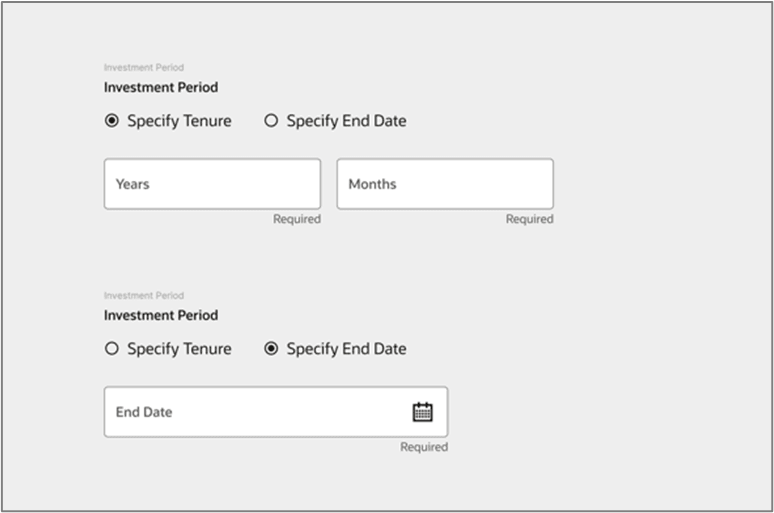Screen dimensions: 774x513
Task: Click Specify End Date label text in top form
Action: coord(346,121)
